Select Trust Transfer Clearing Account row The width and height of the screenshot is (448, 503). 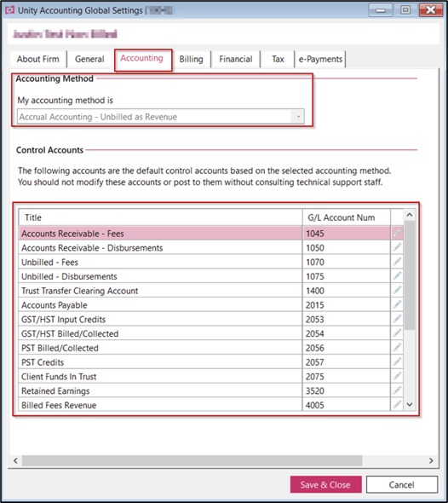[211, 291]
